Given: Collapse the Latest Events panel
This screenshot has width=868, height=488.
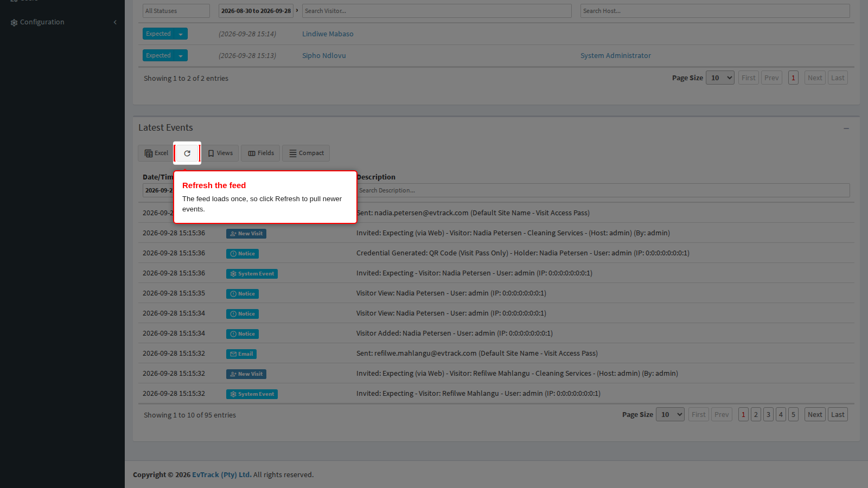Looking at the screenshot, I should (846, 129).
